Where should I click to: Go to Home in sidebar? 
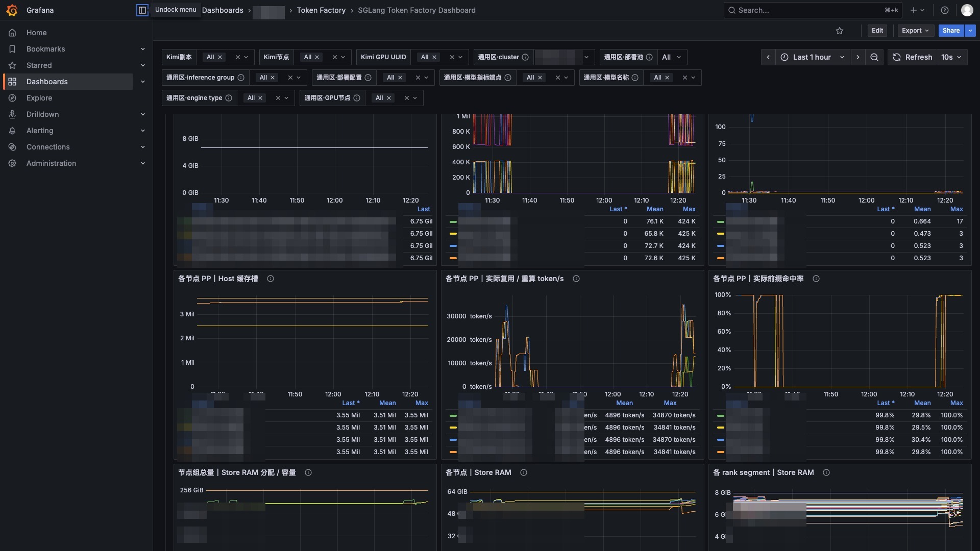tap(37, 33)
